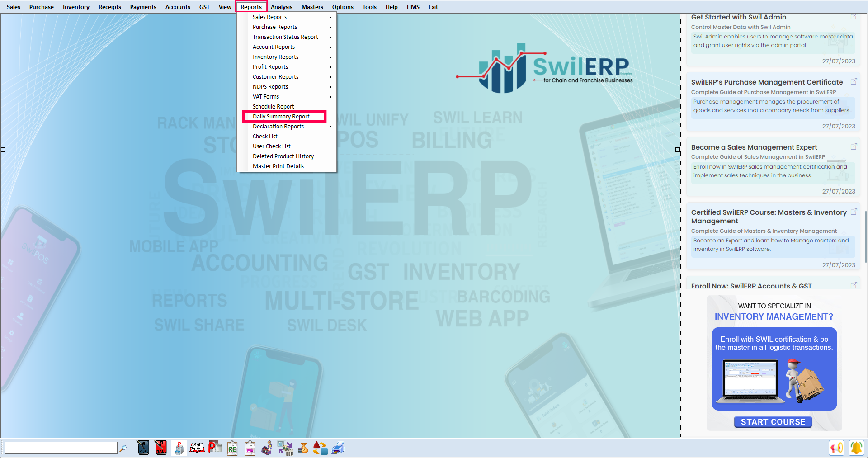The height and width of the screenshot is (458, 868).
Task: Open the notification bell icon
Action: (x=856, y=448)
